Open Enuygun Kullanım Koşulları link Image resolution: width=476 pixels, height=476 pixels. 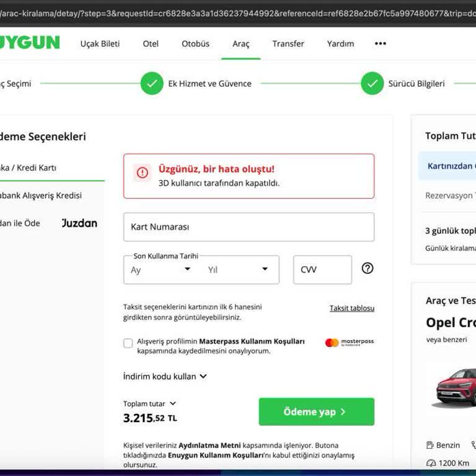pyautogui.click(x=216, y=456)
